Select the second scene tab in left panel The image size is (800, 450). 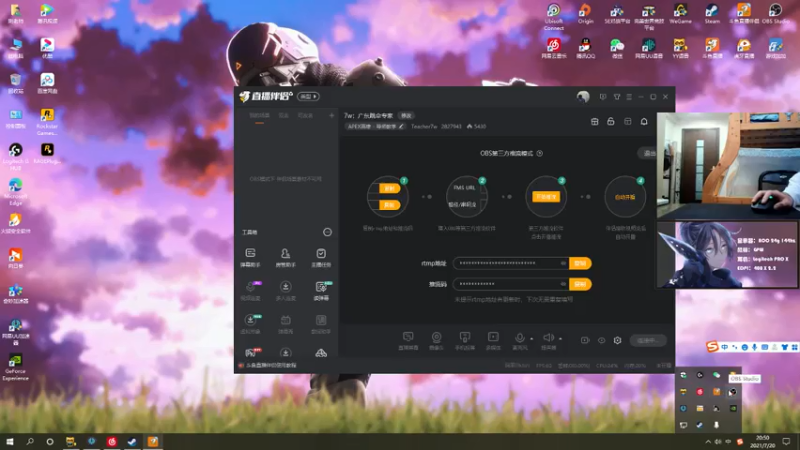pos(284,116)
